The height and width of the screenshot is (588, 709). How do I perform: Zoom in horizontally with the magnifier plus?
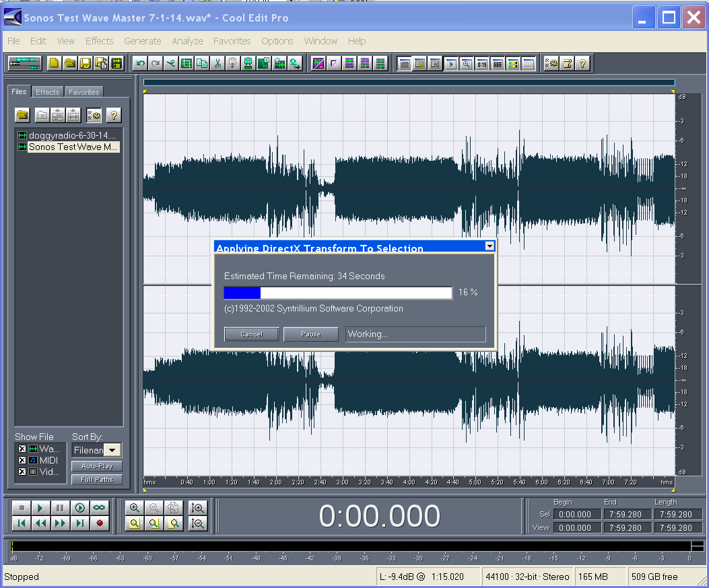click(134, 508)
